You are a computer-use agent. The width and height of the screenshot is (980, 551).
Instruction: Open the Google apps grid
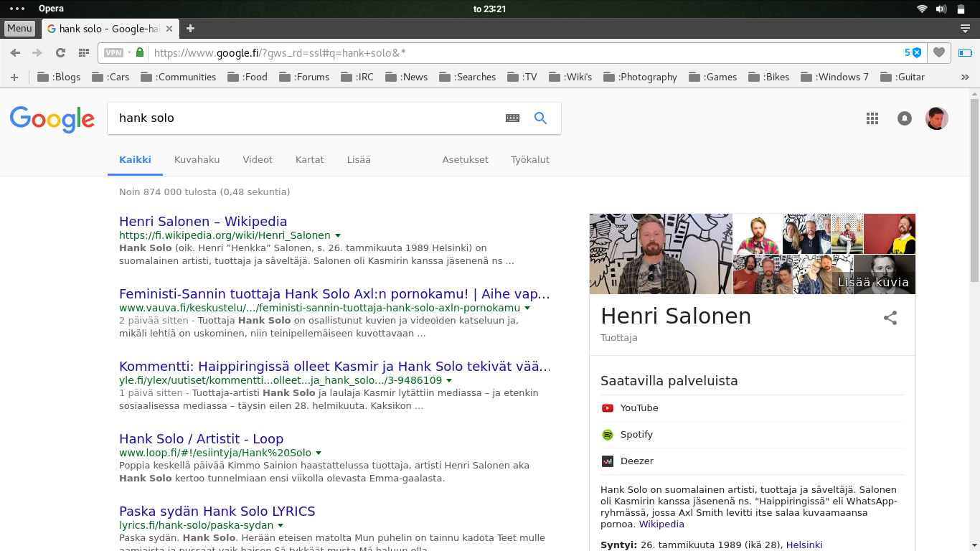[872, 119]
